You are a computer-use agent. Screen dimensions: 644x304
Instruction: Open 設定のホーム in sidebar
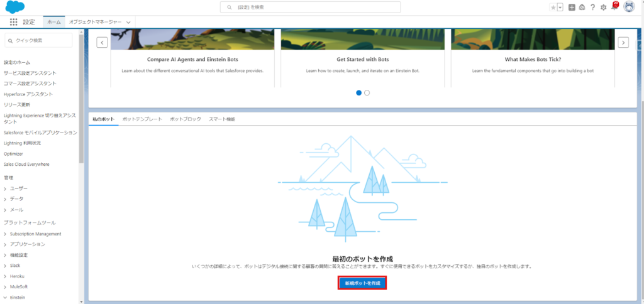click(17, 62)
